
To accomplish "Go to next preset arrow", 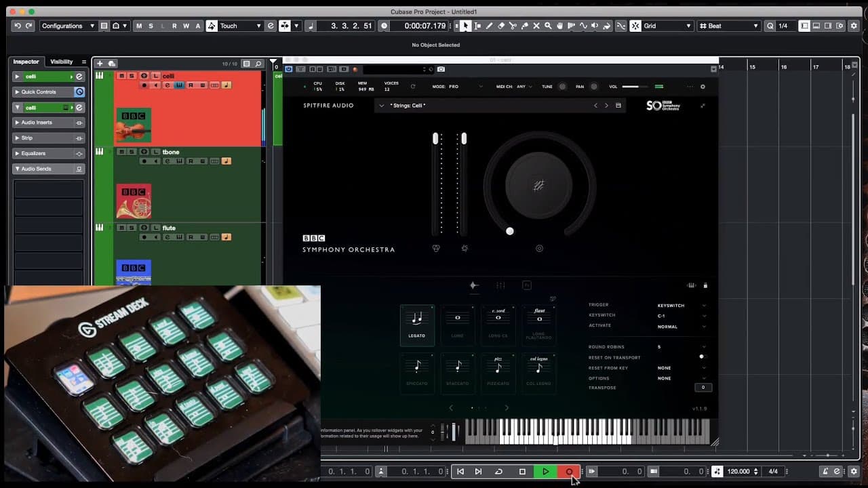I will click(606, 106).
